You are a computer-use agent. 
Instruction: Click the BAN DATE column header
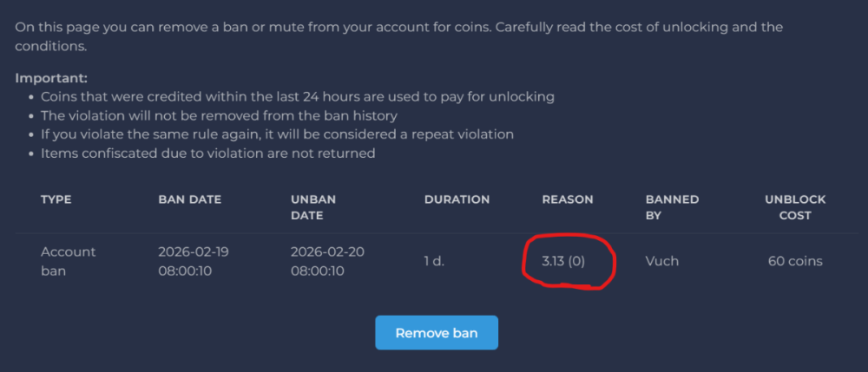coord(189,199)
